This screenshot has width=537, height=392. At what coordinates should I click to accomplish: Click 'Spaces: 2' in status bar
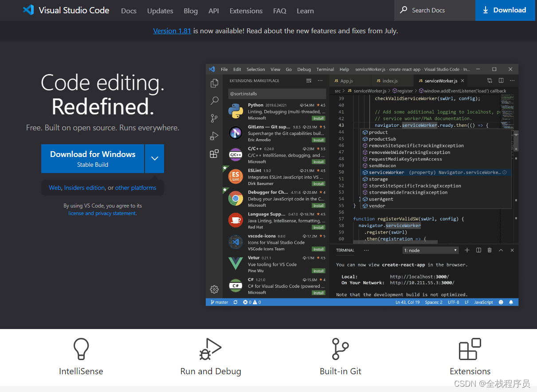point(434,302)
